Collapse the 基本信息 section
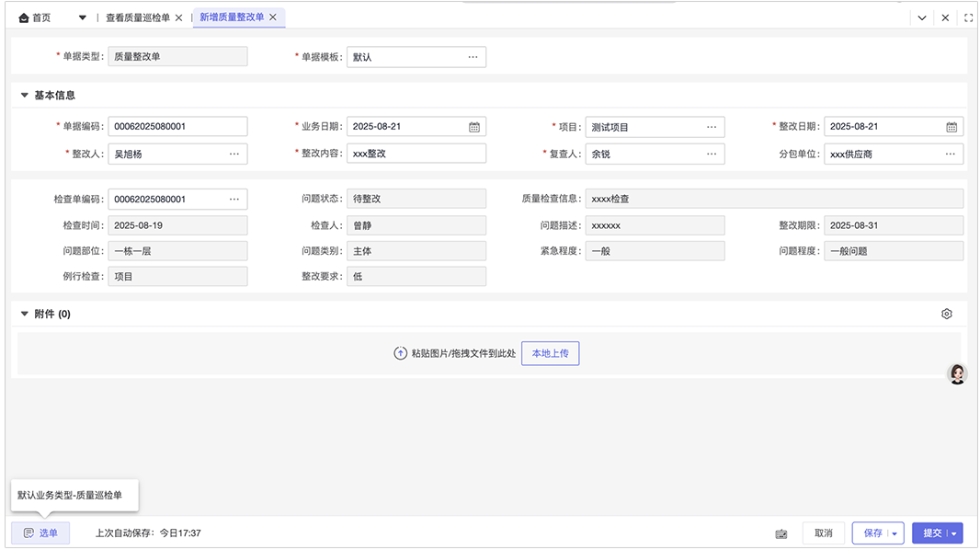980x550 pixels. click(x=25, y=95)
